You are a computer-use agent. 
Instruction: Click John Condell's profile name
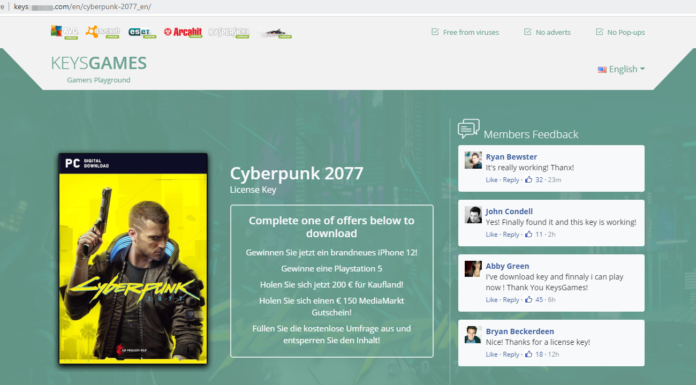pos(509,211)
